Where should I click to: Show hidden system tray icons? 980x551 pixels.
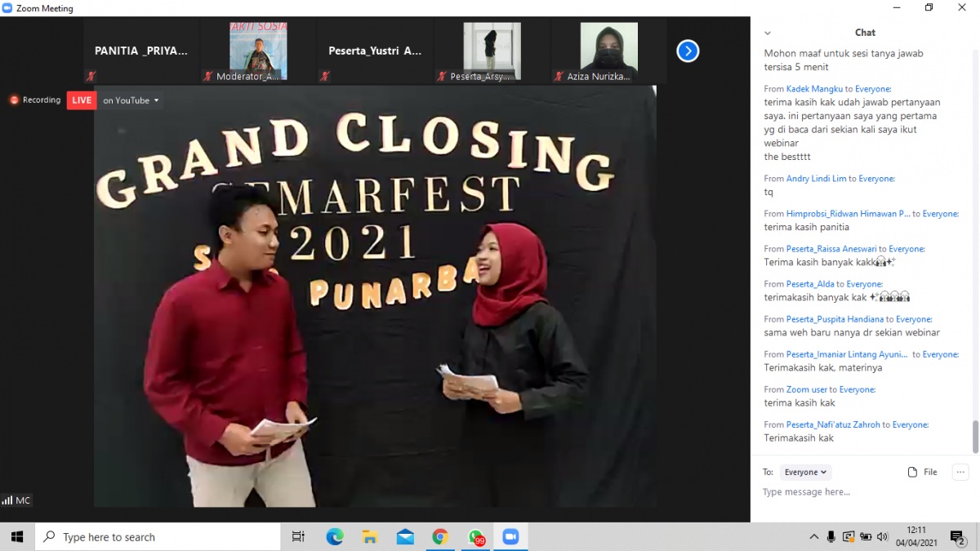814,536
